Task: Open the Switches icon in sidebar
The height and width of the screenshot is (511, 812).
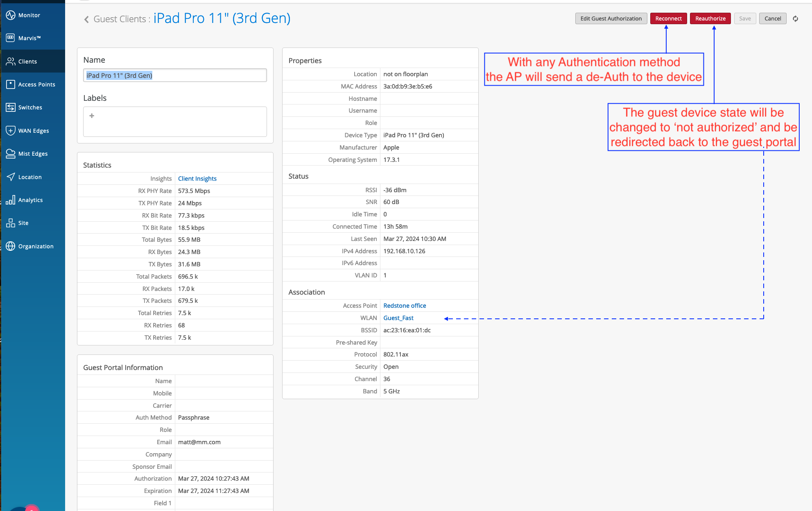Action: tap(11, 107)
